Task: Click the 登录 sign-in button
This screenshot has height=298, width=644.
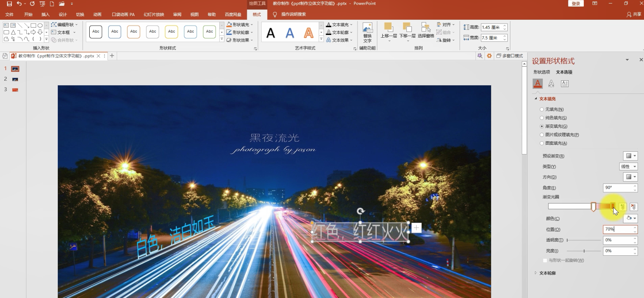Action: click(576, 3)
